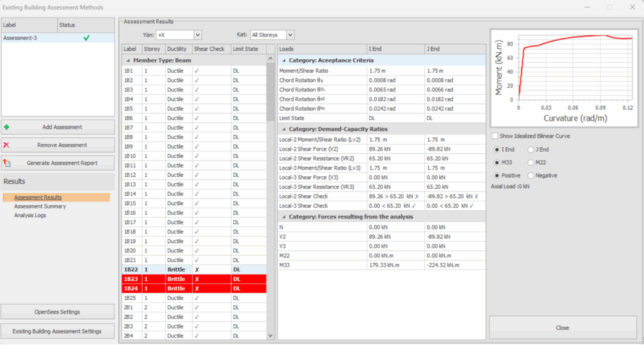Open Assessment Summary in Results list
This screenshot has height=345, width=644.
point(40,206)
